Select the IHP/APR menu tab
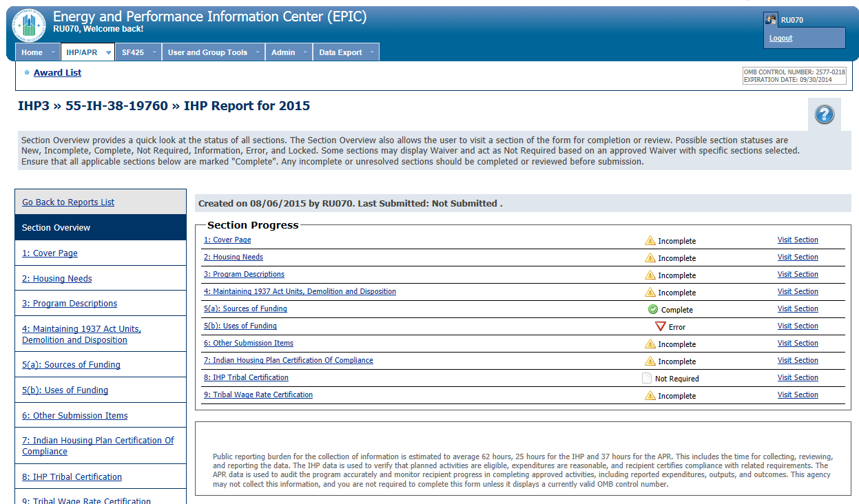This screenshot has height=504, width=859. click(x=82, y=53)
